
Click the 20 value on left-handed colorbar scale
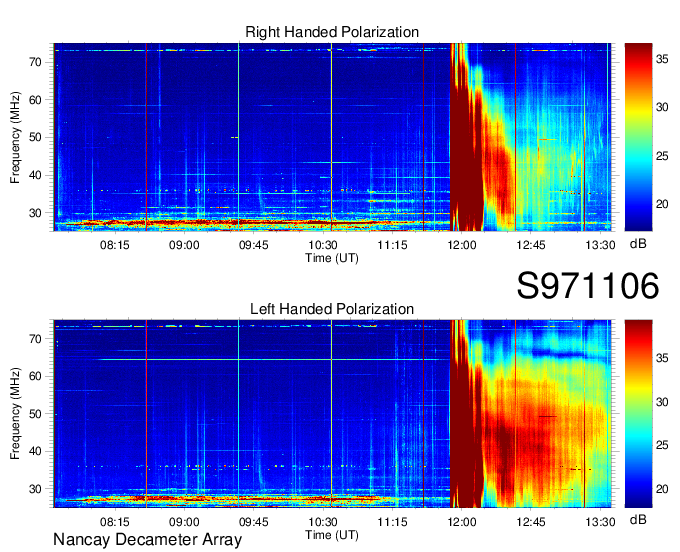tap(662, 489)
